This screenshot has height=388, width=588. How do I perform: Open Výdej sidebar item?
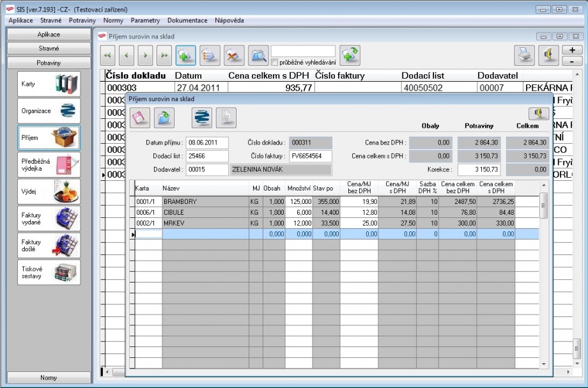[49, 192]
